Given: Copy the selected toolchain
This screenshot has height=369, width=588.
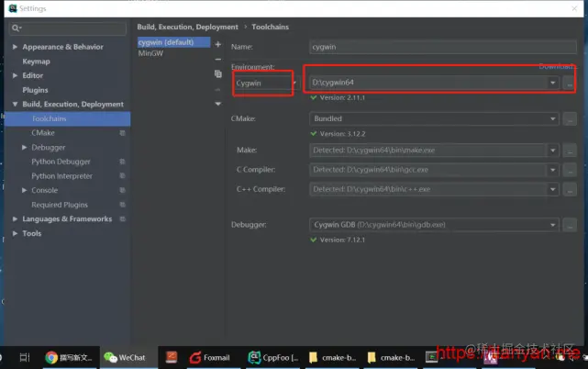Looking at the screenshot, I should point(218,74).
